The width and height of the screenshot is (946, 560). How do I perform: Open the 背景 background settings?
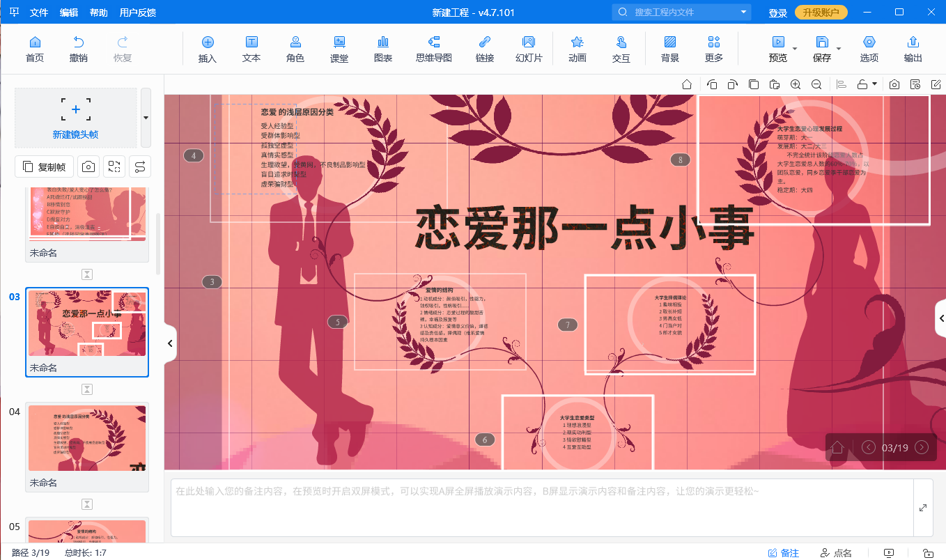(670, 49)
